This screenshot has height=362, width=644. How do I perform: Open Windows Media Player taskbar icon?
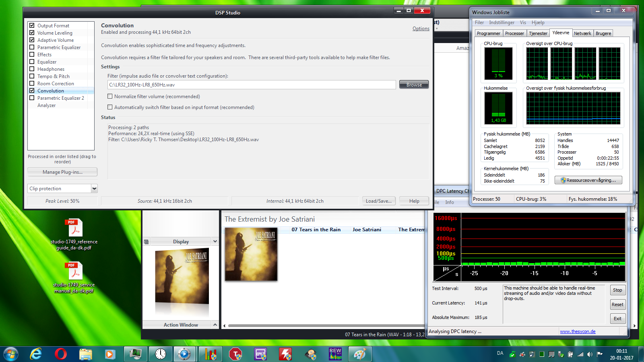109,354
